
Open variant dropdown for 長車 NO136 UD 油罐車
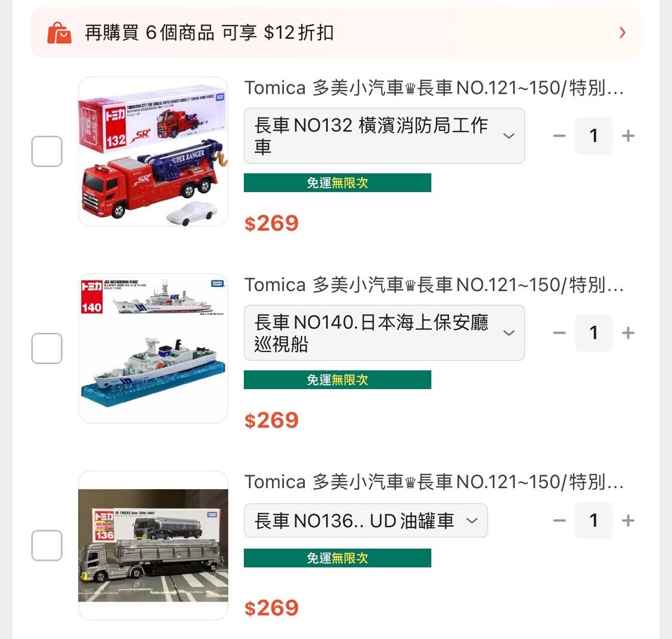point(366,521)
